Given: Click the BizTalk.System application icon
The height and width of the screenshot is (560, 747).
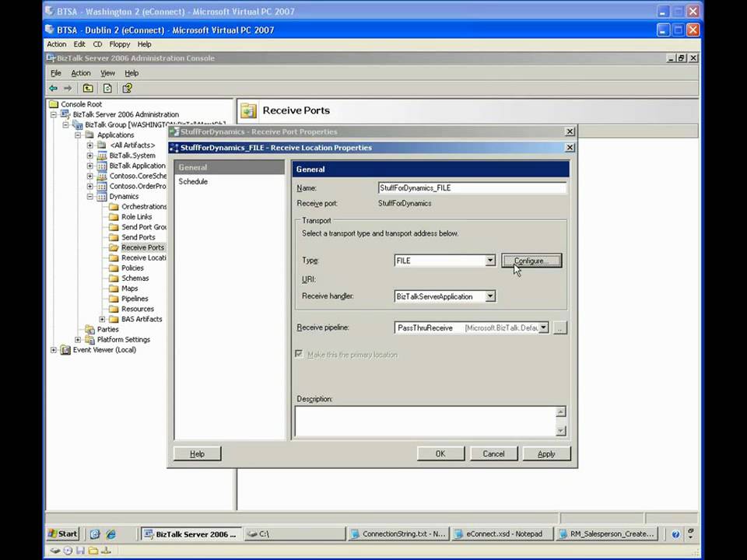Looking at the screenshot, I should click(102, 156).
